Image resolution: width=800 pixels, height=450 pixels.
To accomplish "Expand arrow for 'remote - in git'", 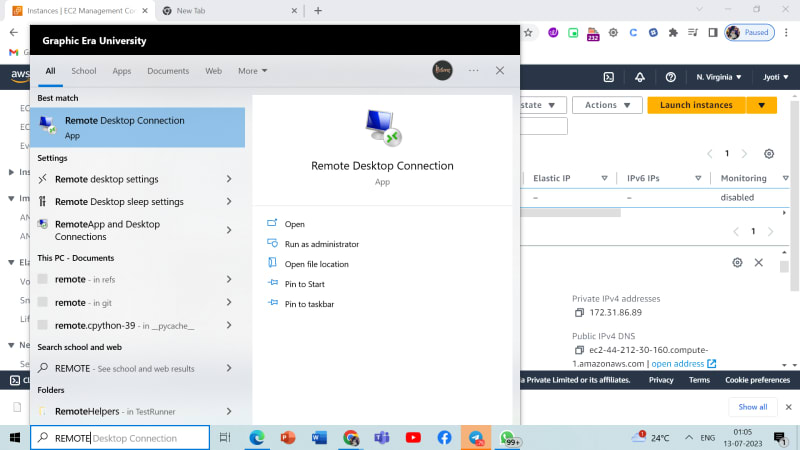I will click(x=229, y=303).
